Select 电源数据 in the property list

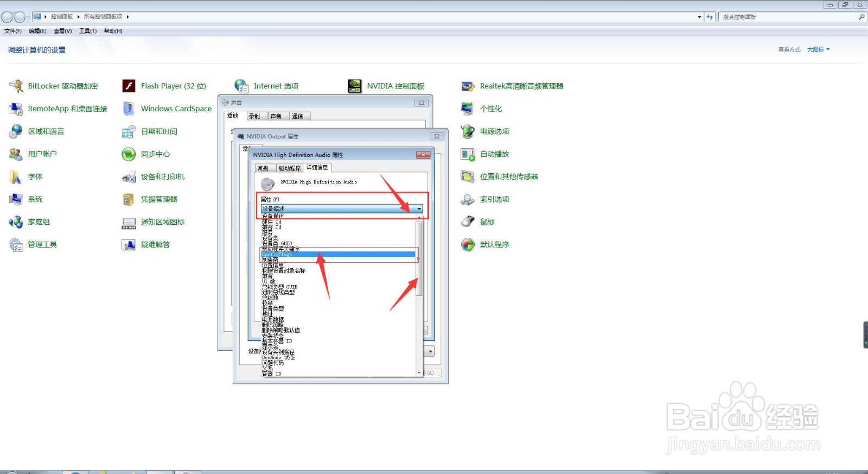[x=338, y=319]
